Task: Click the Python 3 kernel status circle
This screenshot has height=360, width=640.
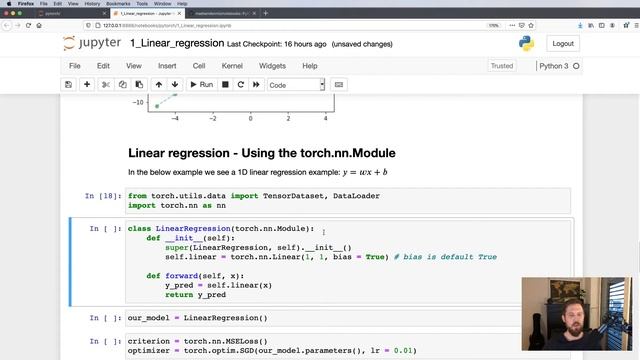Action: coord(576,66)
